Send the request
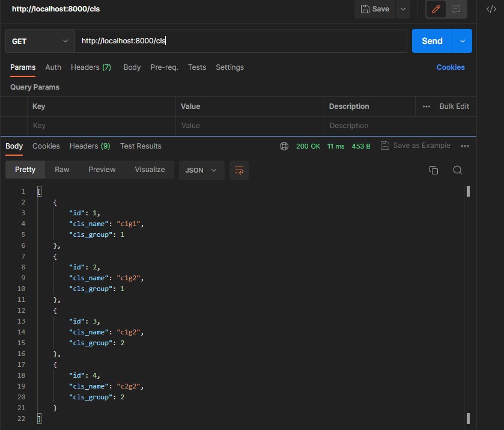 pos(432,41)
